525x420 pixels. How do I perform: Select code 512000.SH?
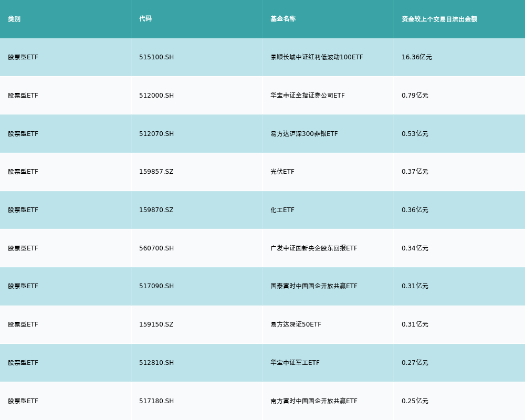156,96
